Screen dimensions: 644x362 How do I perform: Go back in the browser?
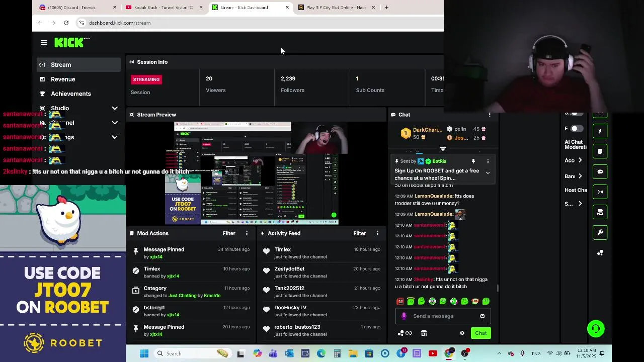[x=40, y=23]
